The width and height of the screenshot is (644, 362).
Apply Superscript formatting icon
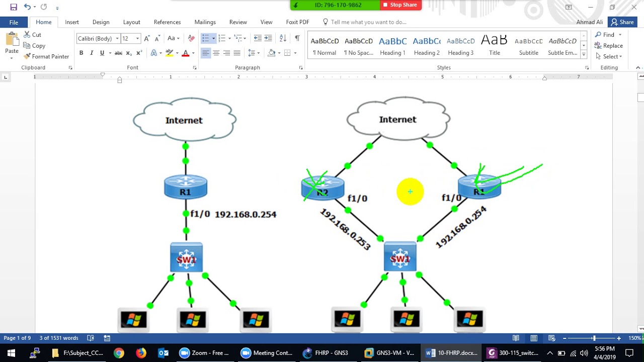(139, 53)
